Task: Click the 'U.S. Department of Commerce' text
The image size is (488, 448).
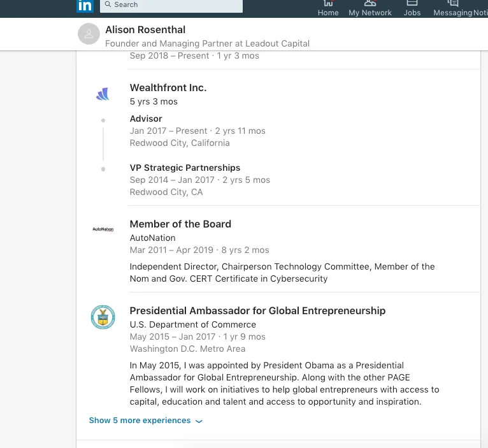Action: click(192, 324)
